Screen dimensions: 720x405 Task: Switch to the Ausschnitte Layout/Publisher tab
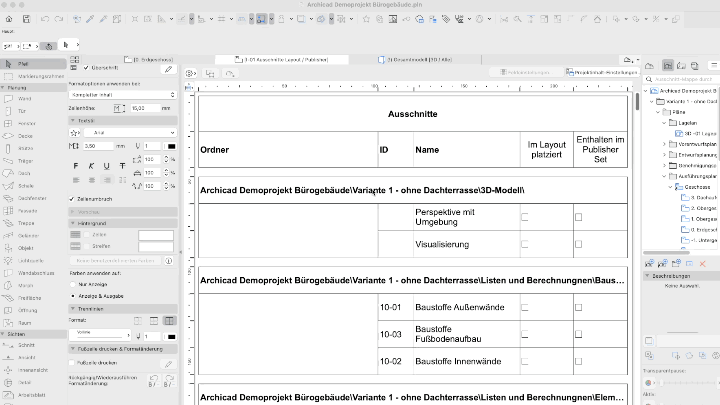[x=285, y=60]
